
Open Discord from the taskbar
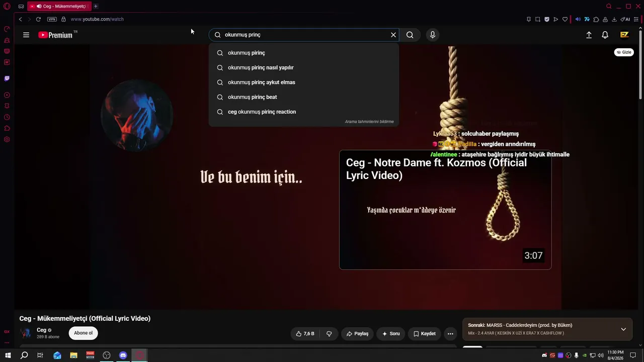[x=123, y=355]
